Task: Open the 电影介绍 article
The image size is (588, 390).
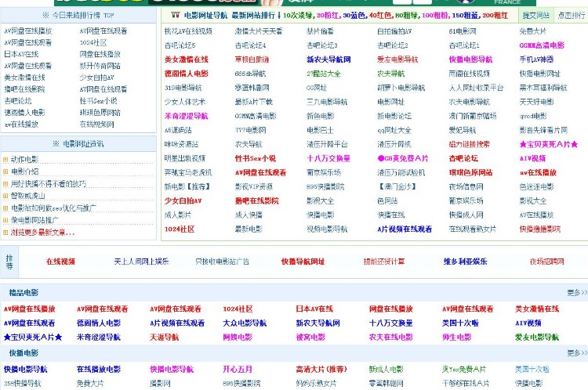Action: [x=25, y=172]
